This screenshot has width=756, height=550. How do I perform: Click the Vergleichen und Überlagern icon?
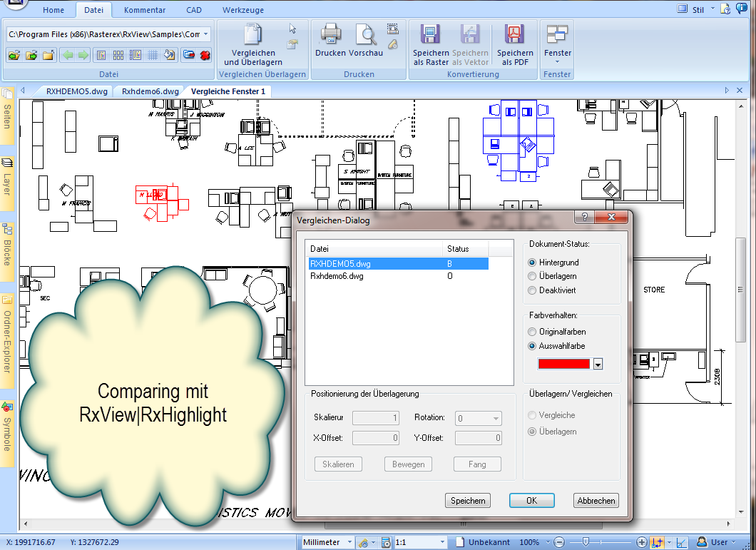click(x=253, y=35)
